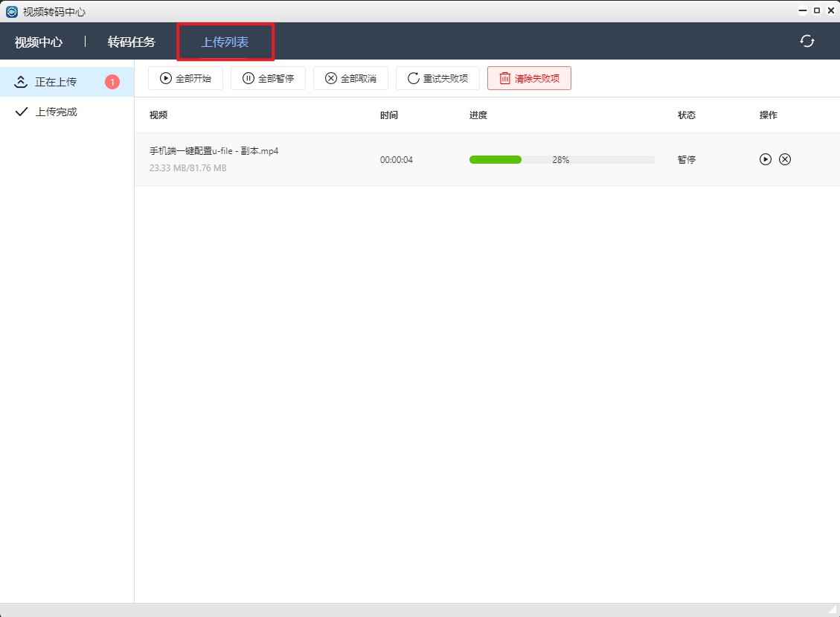Open the 转码任务 tab
This screenshot has height=617, width=840.
click(x=132, y=42)
